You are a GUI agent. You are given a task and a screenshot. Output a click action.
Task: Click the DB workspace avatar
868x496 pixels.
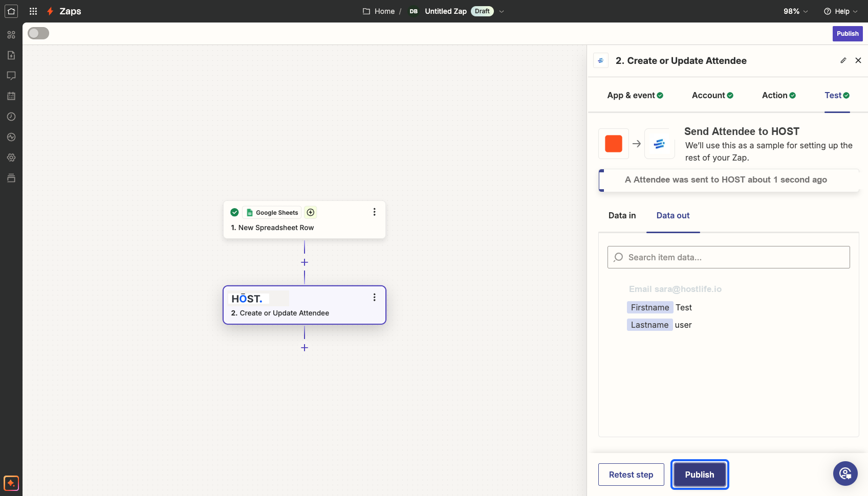pos(414,11)
